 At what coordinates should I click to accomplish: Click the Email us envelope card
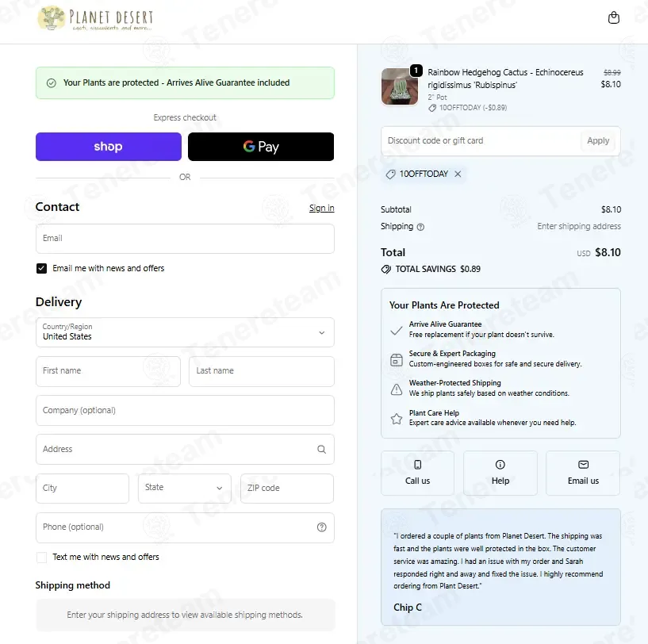pos(583,473)
